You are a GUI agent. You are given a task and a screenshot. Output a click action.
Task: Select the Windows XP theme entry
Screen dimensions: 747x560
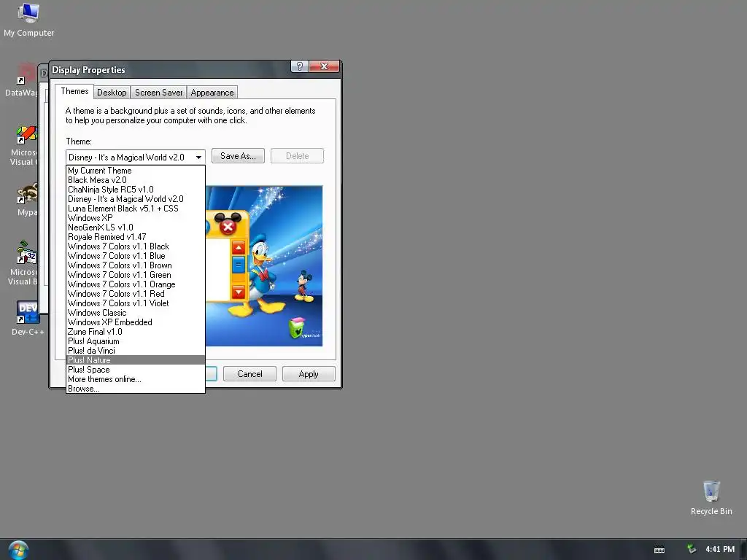pos(135,218)
